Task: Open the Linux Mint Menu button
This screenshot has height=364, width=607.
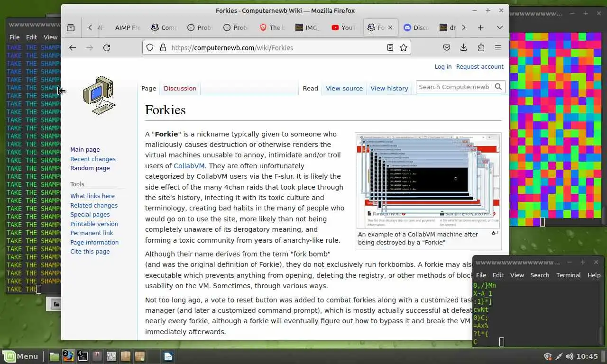Action: point(20,356)
